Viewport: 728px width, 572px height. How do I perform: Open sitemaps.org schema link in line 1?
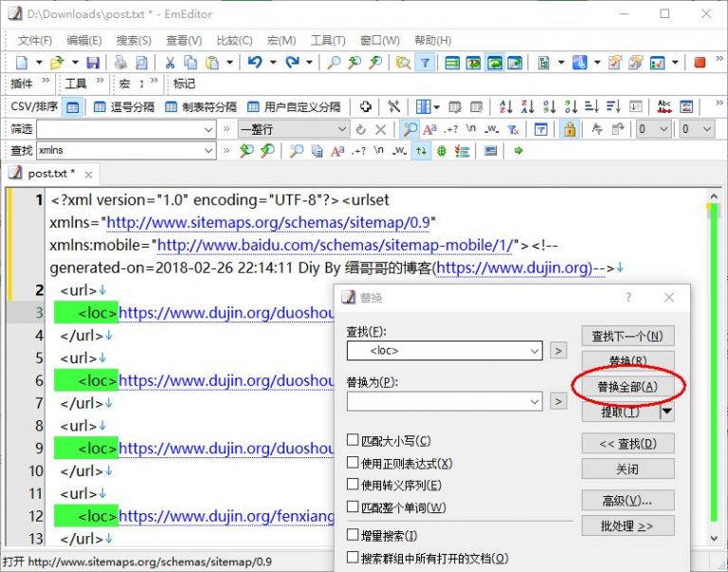[268, 223]
